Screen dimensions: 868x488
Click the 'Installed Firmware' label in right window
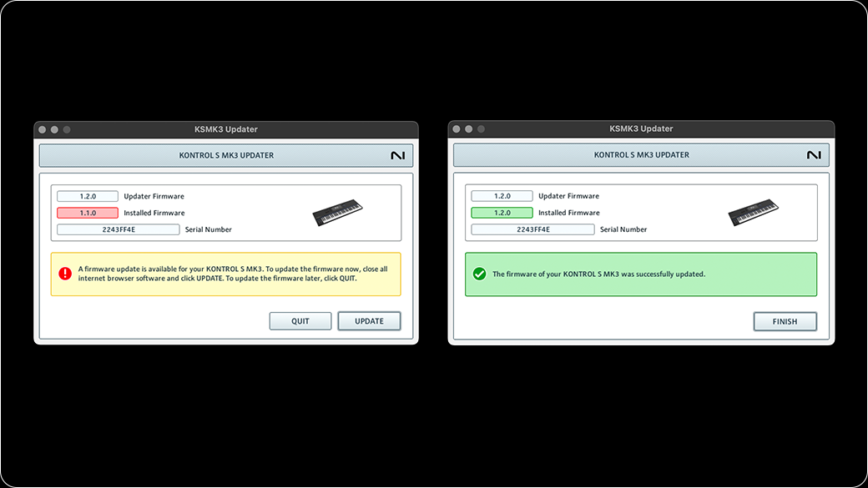tap(569, 213)
